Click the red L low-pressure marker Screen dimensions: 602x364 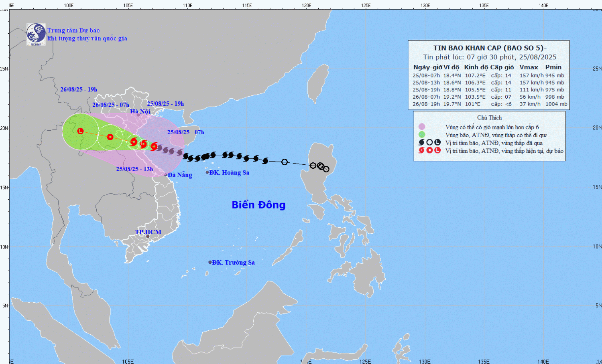(x=80, y=131)
